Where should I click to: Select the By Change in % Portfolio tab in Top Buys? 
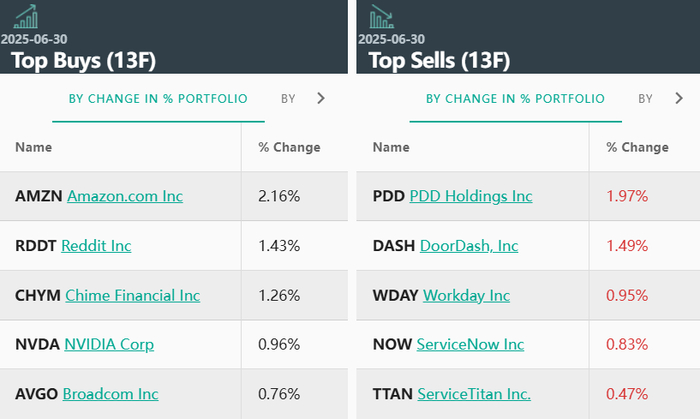(158, 99)
